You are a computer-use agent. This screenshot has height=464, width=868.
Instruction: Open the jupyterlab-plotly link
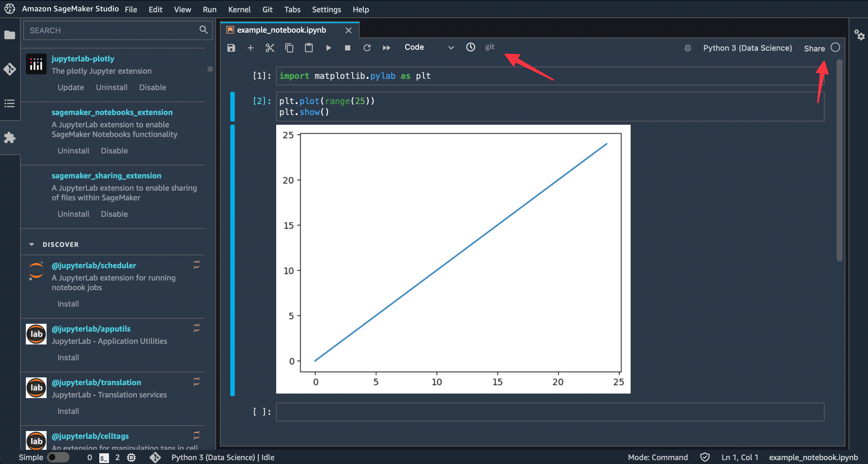tap(83, 58)
